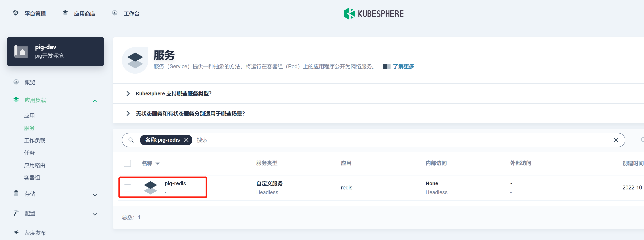Viewport: 644px width, 240px height.
Task: Open 工作负载 in the sidebar
Action: 35,140
